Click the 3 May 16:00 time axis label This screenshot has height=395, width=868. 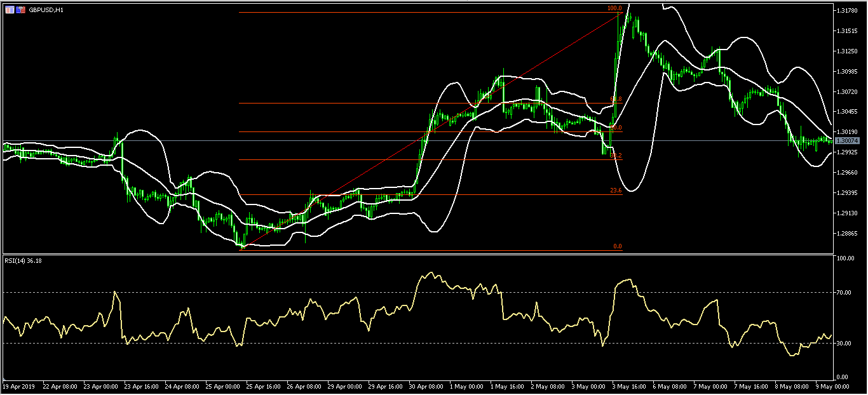630,385
